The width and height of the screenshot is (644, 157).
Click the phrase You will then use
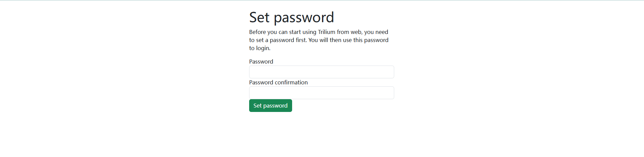[330, 40]
